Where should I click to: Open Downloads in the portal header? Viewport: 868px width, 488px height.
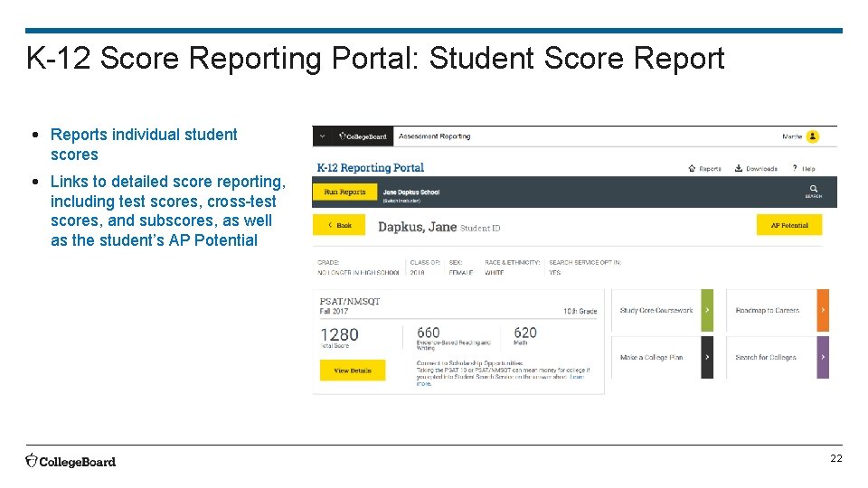(x=756, y=168)
